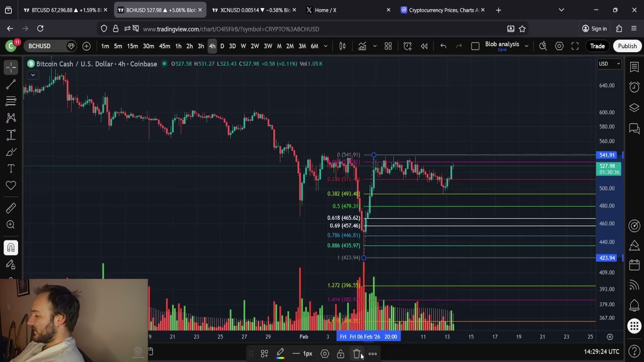Open the favorites heart icon tool
The height and width of the screenshot is (362, 644).
click(11, 186)
